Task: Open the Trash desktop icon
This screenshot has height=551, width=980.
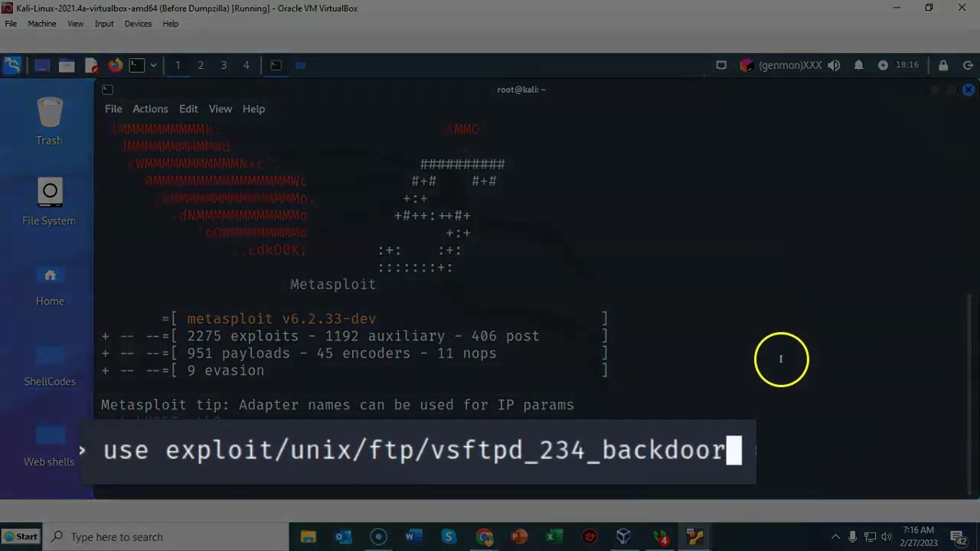Action: tap(49, 121)
